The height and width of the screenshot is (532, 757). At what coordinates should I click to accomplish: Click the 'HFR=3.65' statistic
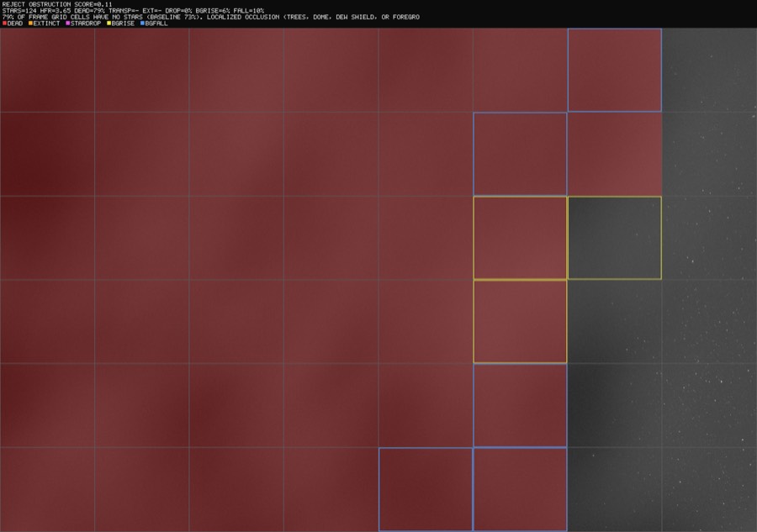coord(55,11)
